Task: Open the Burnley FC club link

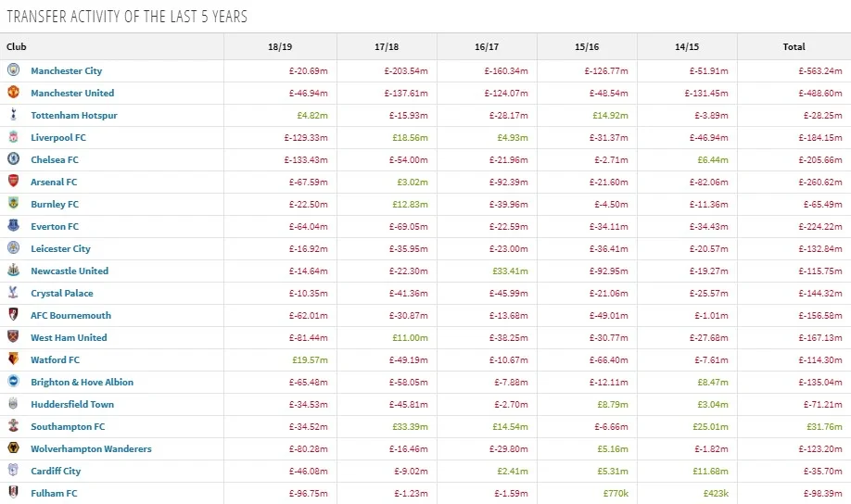Action: 55,205
